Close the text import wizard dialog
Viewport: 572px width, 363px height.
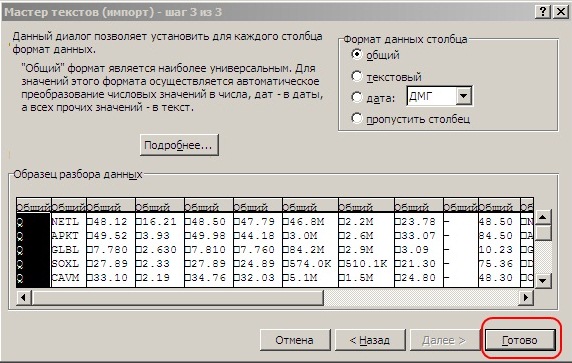coord(561,12)
